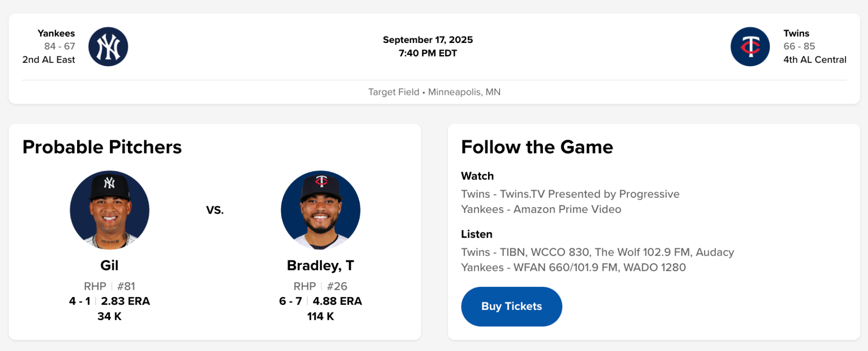Open Gil's pitcher headshot photo

[x=109, y=210]
